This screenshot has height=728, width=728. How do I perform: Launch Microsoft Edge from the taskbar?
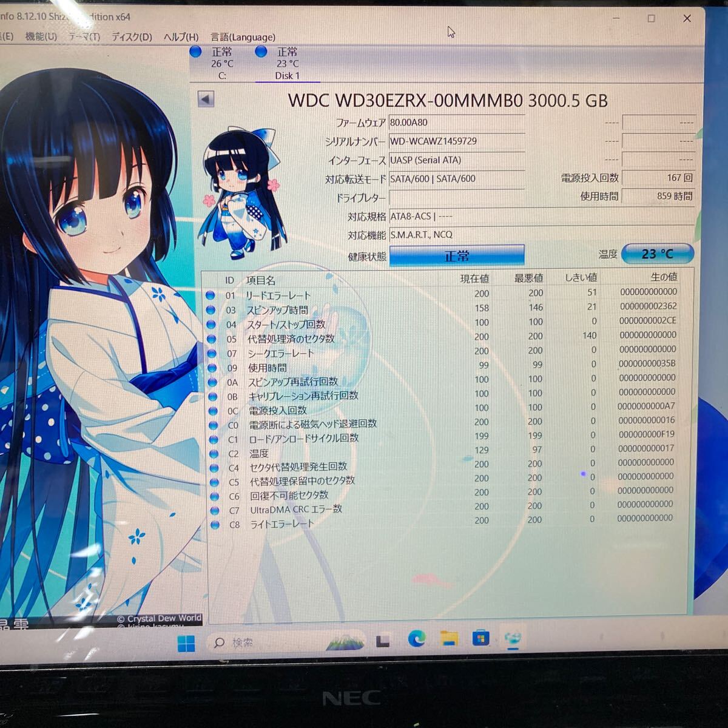[x=417, y=639]
